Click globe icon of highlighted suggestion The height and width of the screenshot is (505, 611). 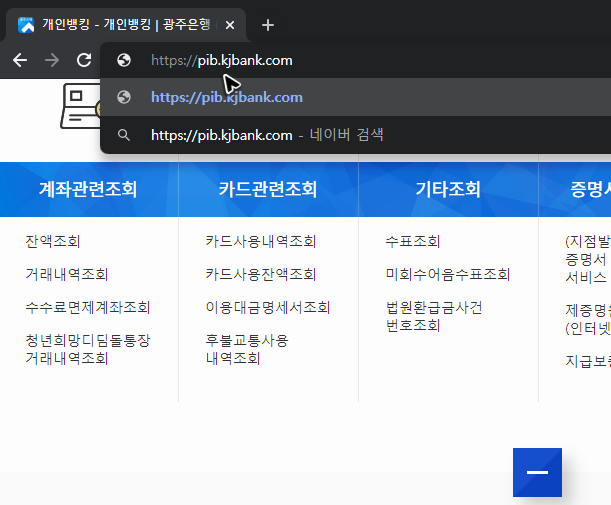124,97
